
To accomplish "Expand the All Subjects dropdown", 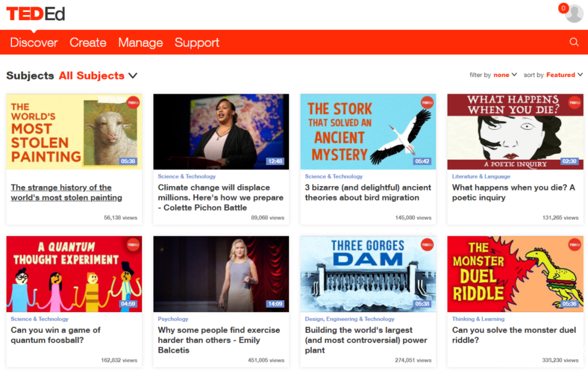I will point(98,75).
